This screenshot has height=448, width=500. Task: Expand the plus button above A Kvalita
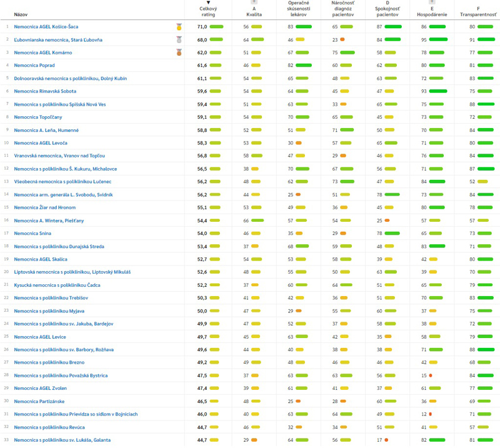pyautogui.click(x=254, y=2)
